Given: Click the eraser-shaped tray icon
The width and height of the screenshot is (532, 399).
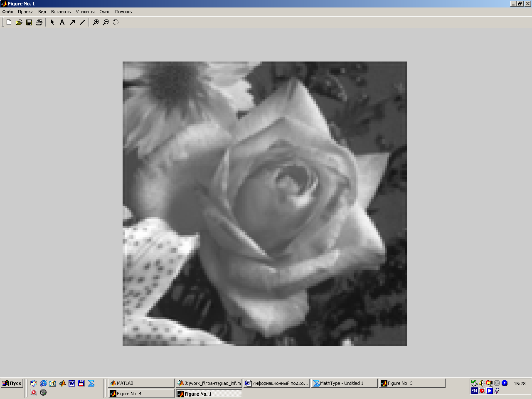Looking at the screenshot, I should point(497,391).
